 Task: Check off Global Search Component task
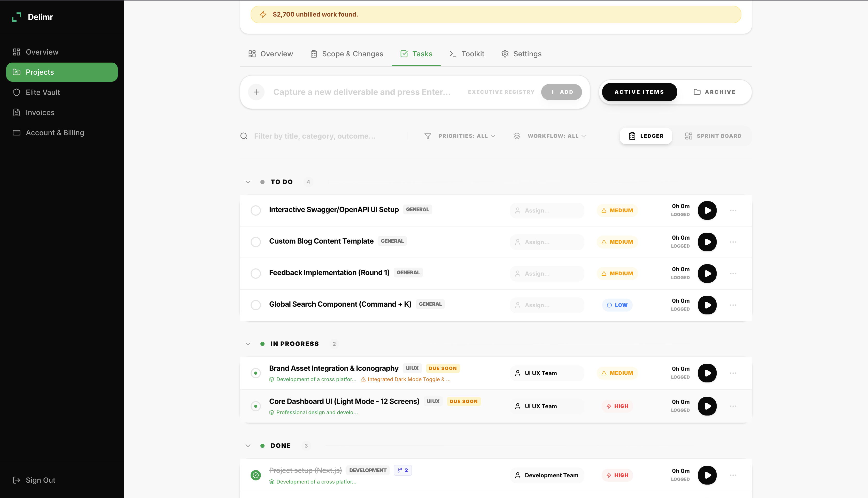[x=255, y=305]
